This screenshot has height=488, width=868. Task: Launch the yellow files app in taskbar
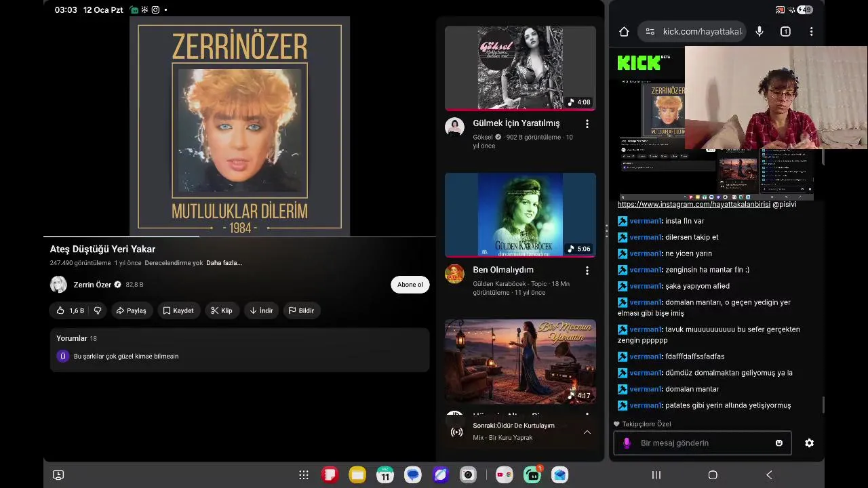pyautogui.click(x=357, y=475)
